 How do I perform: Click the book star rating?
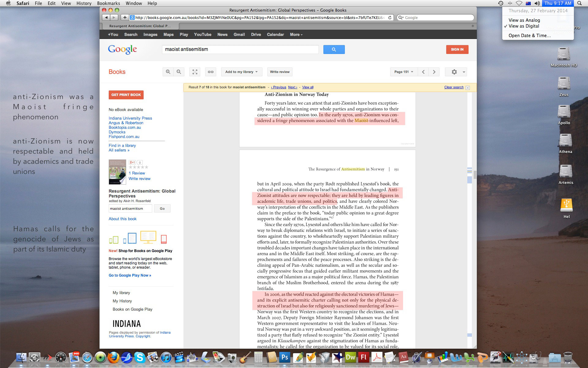[138, 167]
